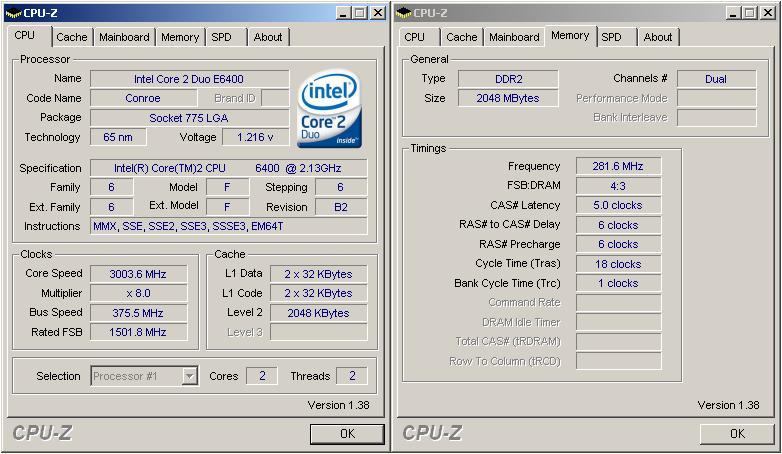Click the memory Type value 'DDR2'
Screen dimensions: 782x454
click(x=508, y=79)
